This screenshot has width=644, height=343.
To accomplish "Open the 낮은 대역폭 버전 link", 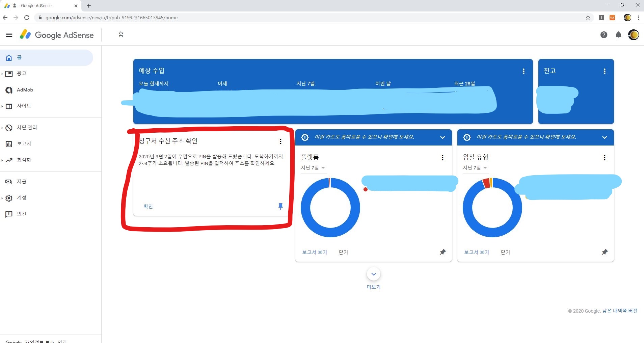I will [620, 311].
